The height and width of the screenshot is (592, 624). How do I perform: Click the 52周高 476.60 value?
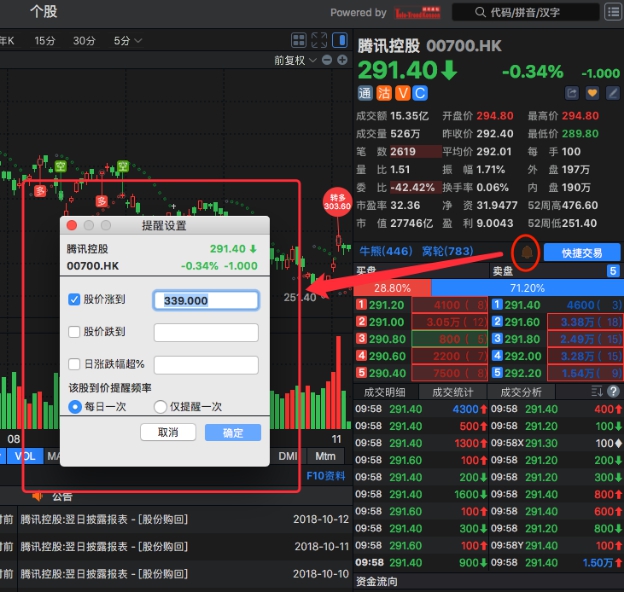coord(580,205)
